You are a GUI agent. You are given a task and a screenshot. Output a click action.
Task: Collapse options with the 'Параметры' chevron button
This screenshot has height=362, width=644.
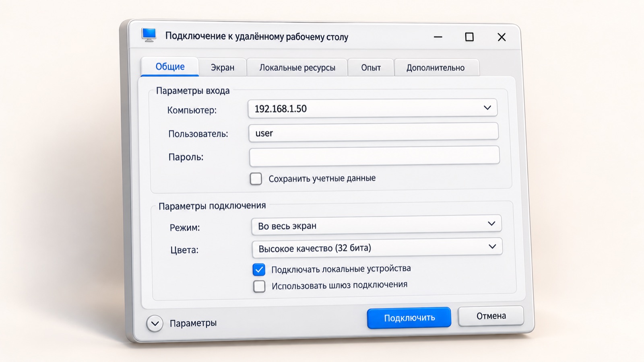click(155, 323)
